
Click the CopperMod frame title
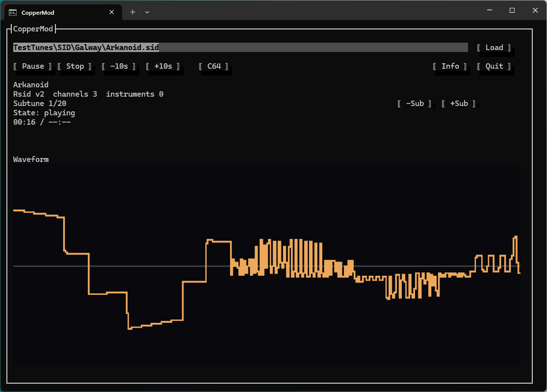point(33,29)
